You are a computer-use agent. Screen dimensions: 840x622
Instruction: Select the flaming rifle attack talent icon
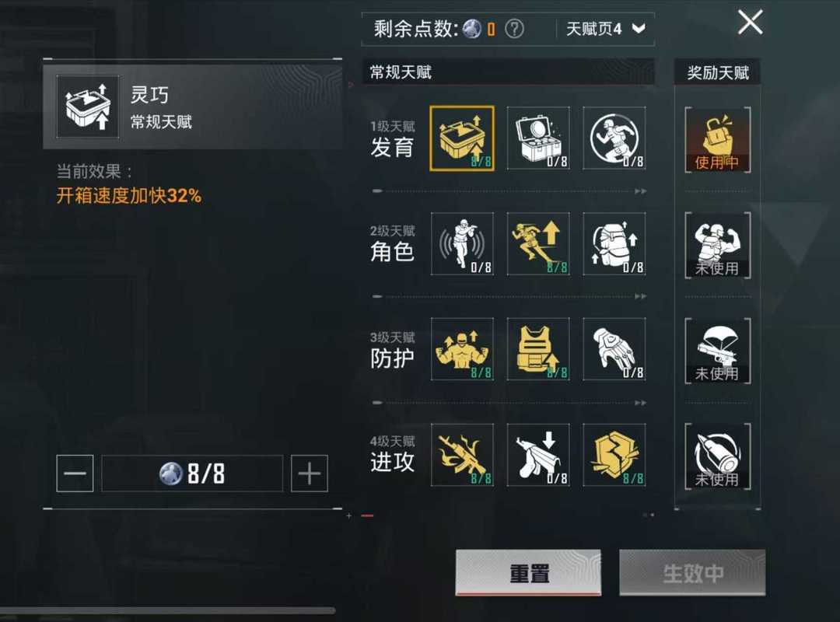point(462,455)
